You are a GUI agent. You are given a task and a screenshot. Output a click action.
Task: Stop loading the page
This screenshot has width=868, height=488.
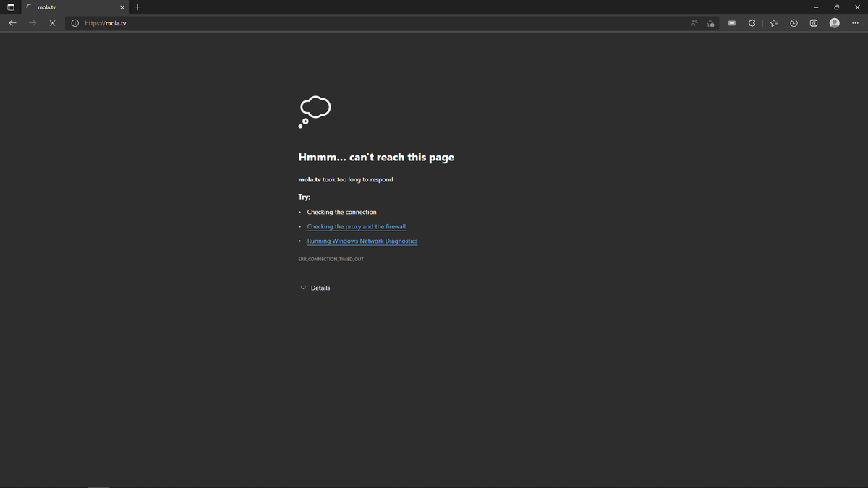point(52,23)
